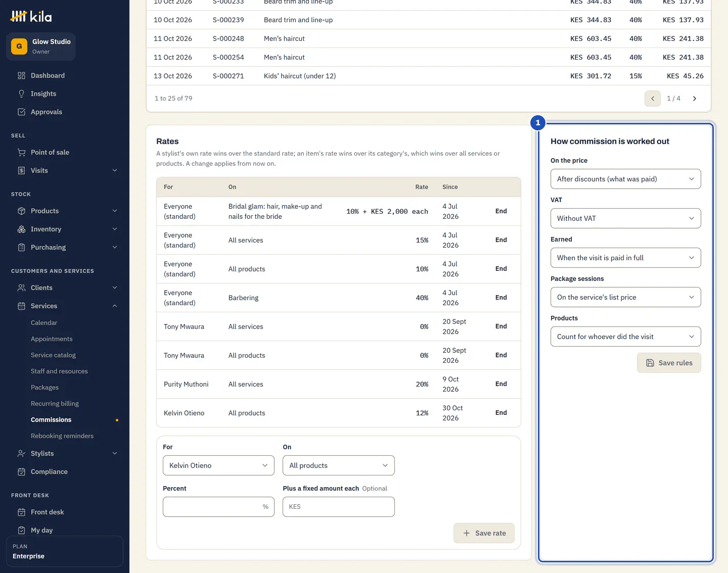This screenshot has height=573, width=728.
Task: Click the Save rules button
Action: (669, 363)
